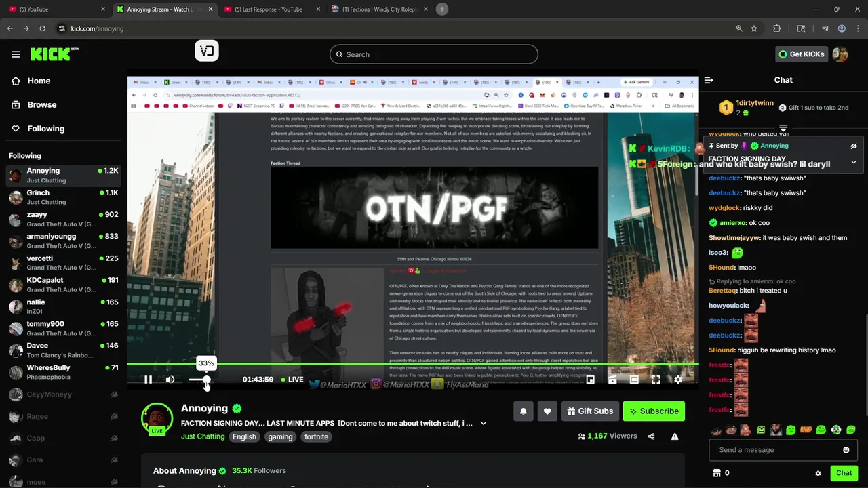This screenshot has width=868, height=488.
Task: Open Davee channel in sidebar
Action: click(64, 350)
